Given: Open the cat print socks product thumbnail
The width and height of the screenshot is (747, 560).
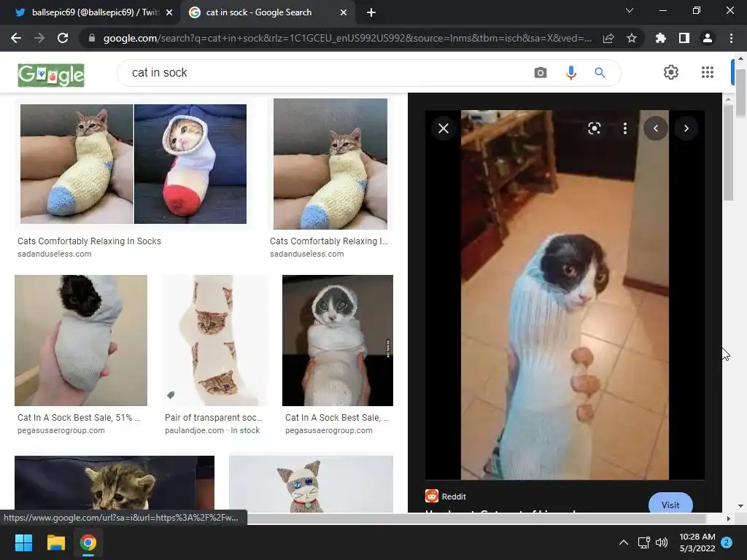Looking at the screenshot, I should [x=216, y=341].
